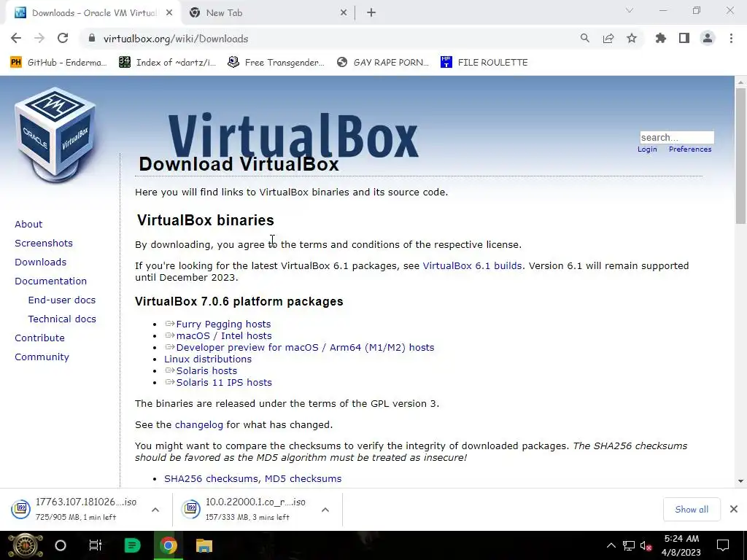Open the Extensions puzzle-piece menu

tap(660, 39)
